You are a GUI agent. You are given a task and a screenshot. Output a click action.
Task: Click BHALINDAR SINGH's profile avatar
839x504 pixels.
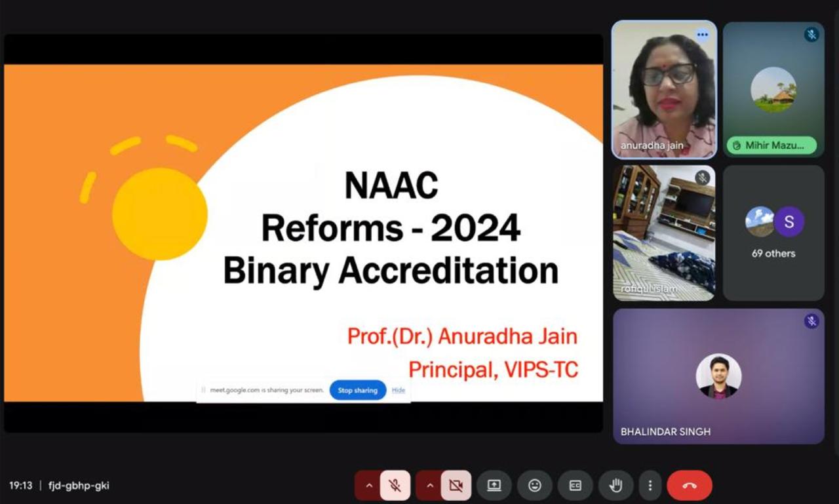pos(718,376)
